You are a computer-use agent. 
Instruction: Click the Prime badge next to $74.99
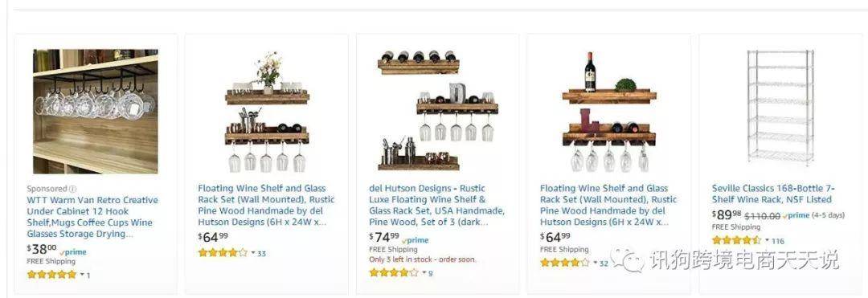416,240
